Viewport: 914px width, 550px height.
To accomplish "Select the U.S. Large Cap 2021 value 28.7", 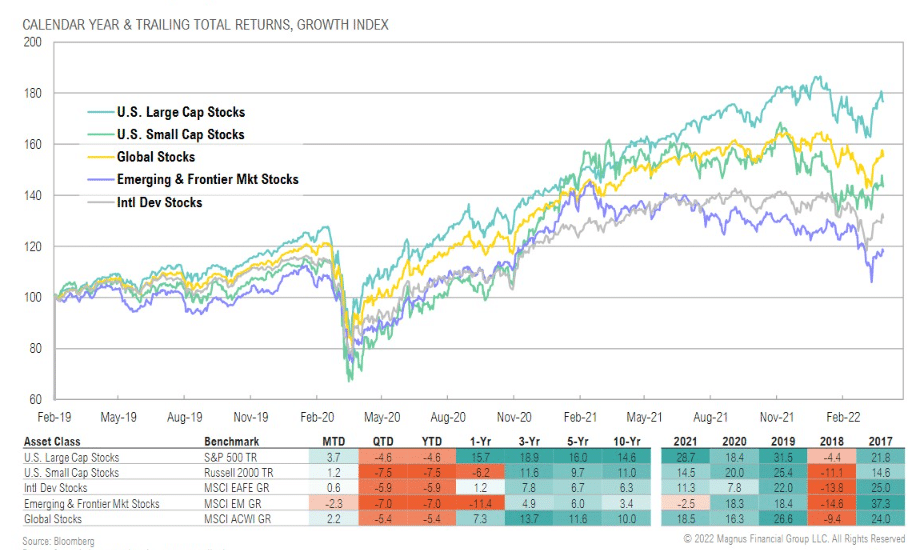I will point(686,458).
